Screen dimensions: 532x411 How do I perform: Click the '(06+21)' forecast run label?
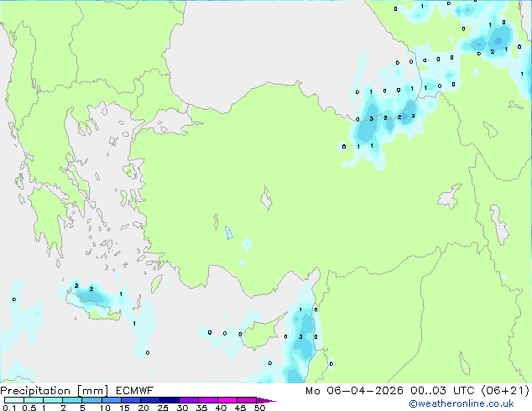point(505,391)
